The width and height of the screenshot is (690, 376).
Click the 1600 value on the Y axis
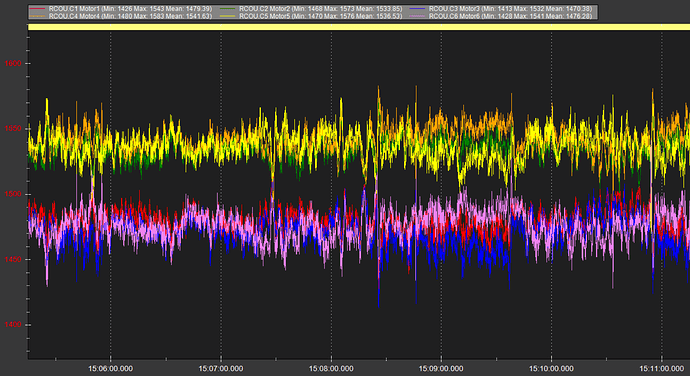click(13, 63)
